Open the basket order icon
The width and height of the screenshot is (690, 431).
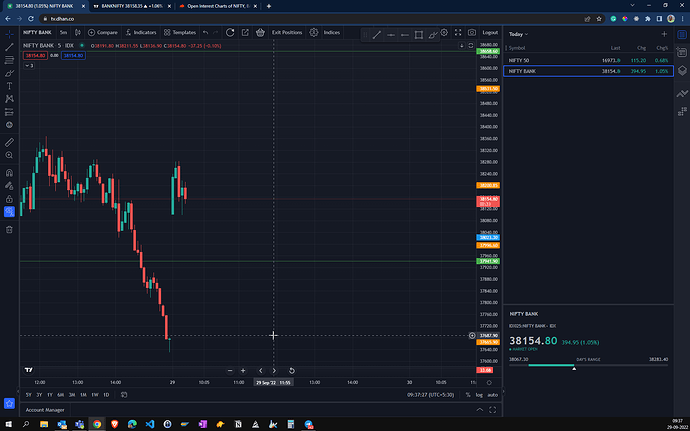(260, 33)
